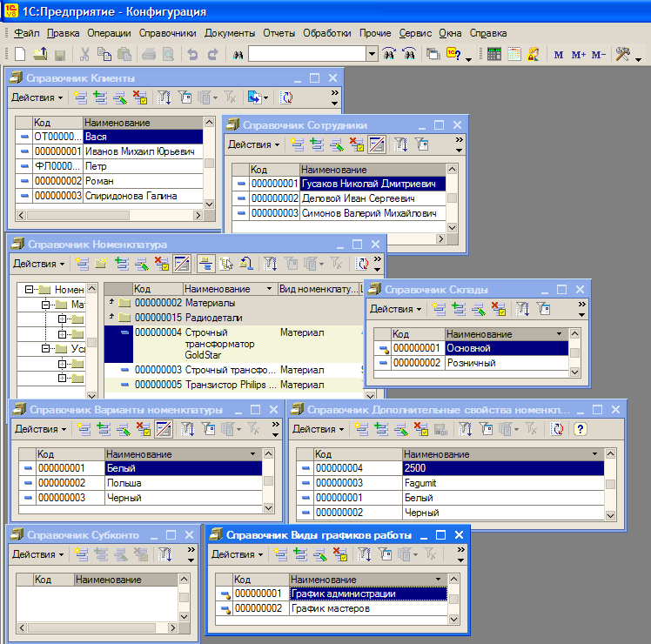The width and height of the screenshot is (651, 644).
Task: Select Иванов Михаил Юрьевич row in Клиенты
Action: tap(139, 151)
